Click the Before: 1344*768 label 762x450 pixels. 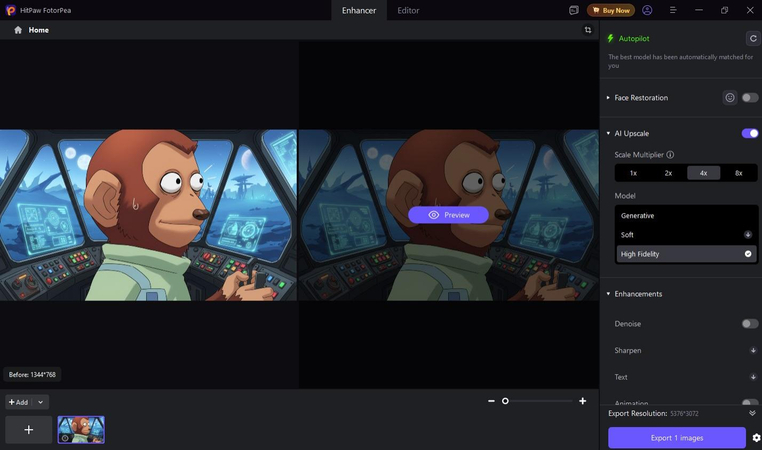[x=32, y=375]
